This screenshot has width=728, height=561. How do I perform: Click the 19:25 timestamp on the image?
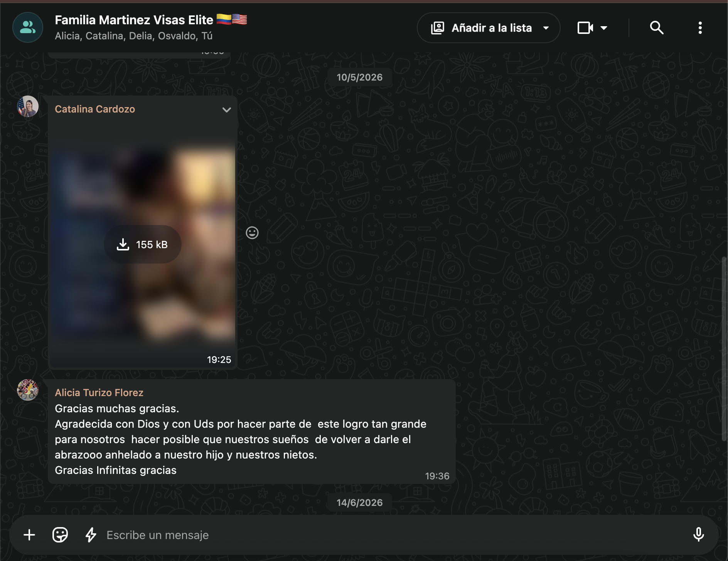(219, 360)
